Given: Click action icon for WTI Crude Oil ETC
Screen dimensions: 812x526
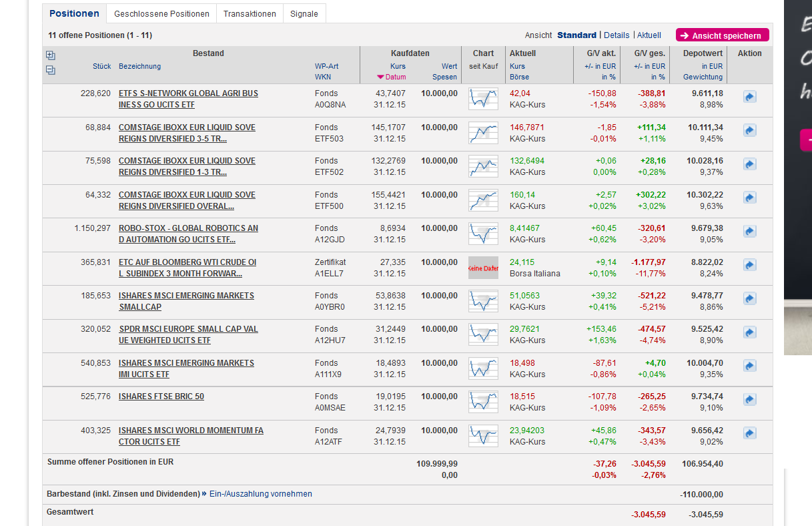Looking at the screenshot, I should click(x=749, y=266).
